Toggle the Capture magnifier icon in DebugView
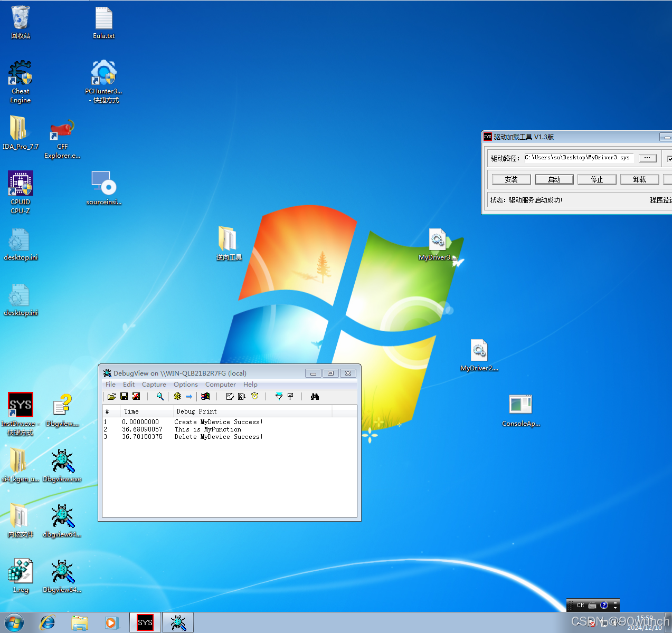672x633 pixels. tap(160, 397)
